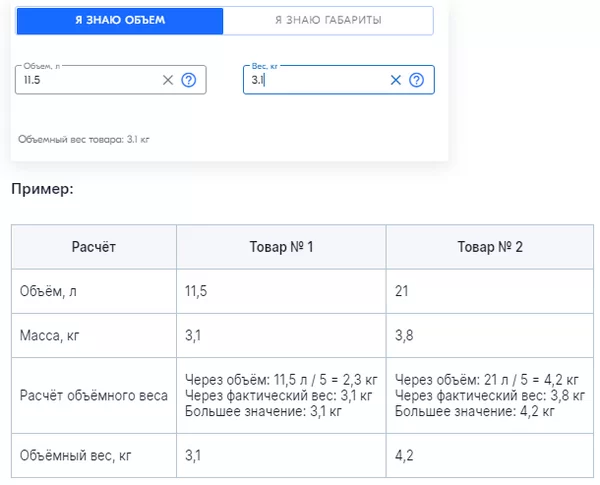Click the «Расчёт объёмного веса» row label
The height and width of the screenshot is (485, 600).
pyautogui.click(x=94, y=395)
